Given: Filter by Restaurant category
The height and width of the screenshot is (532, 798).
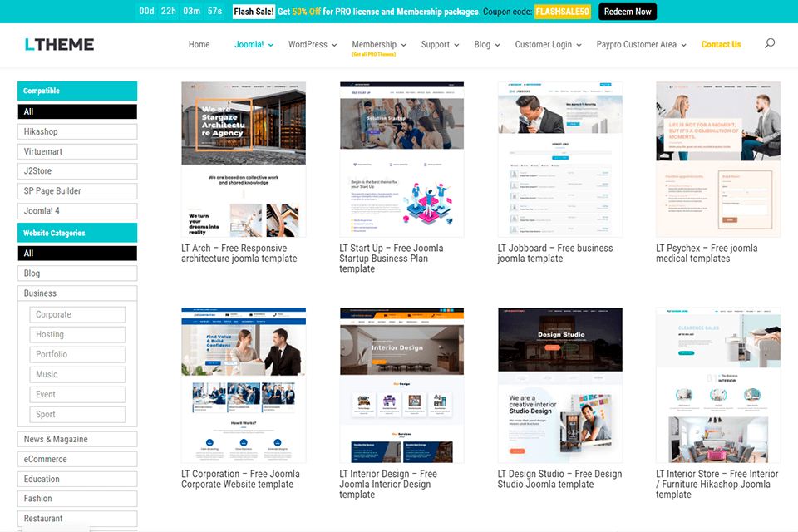Looking at the screenshot, I should 77,518.
